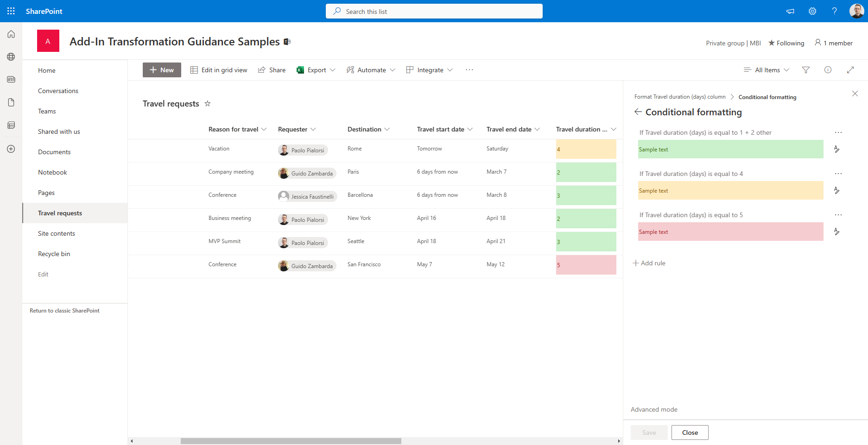Open the Settings gear icon

coord(812,11)
